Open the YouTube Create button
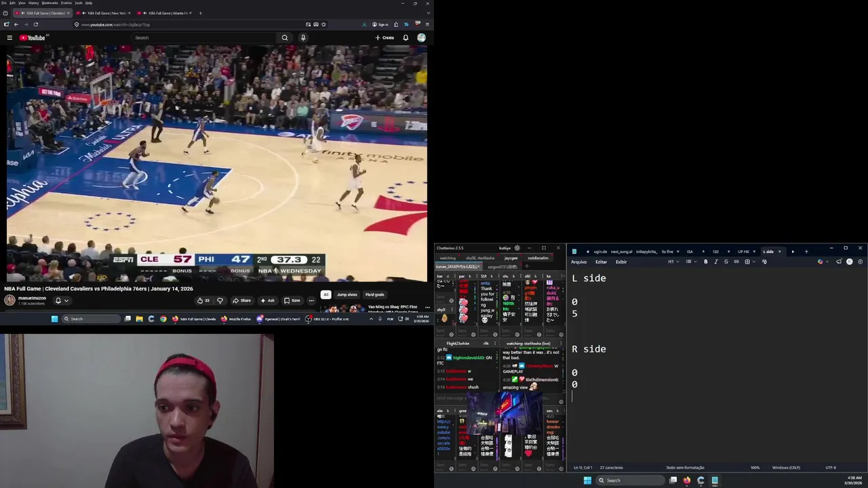Screen dimensions: 868x488 click(x=384, y=38)
